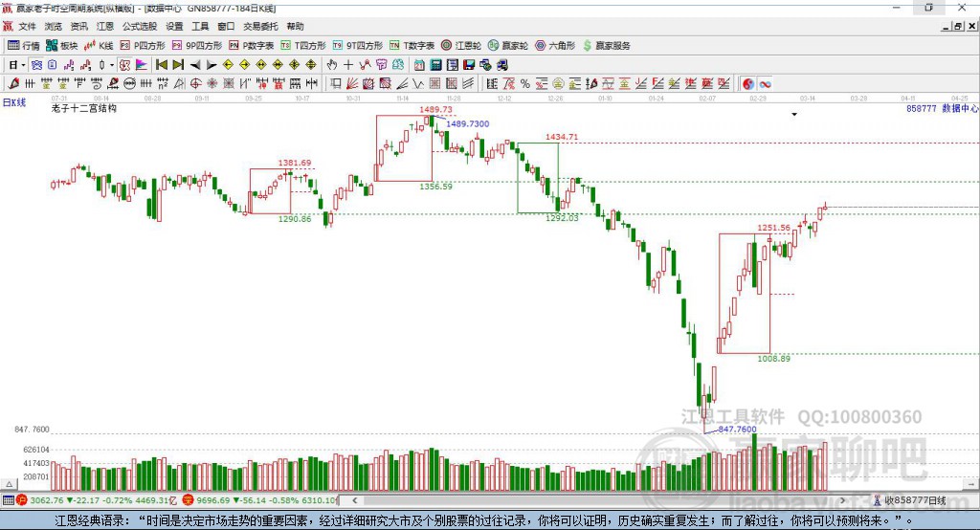Click the n² square number tool
This screenshot has height=530, width=980.
click(x=163, y=84)
